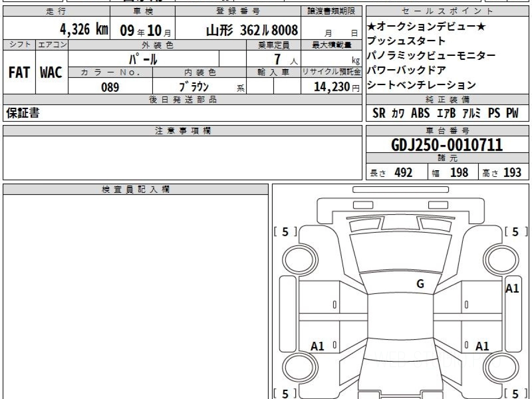Click the 車台番号 header
532x399 pixels.
pyautogui.click(x=447, y=130)
